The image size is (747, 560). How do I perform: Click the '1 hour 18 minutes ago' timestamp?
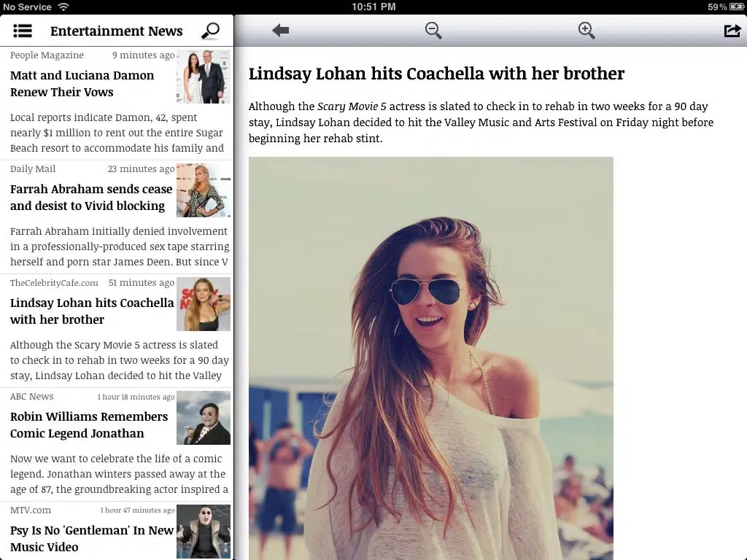click(x=136, y=397)
